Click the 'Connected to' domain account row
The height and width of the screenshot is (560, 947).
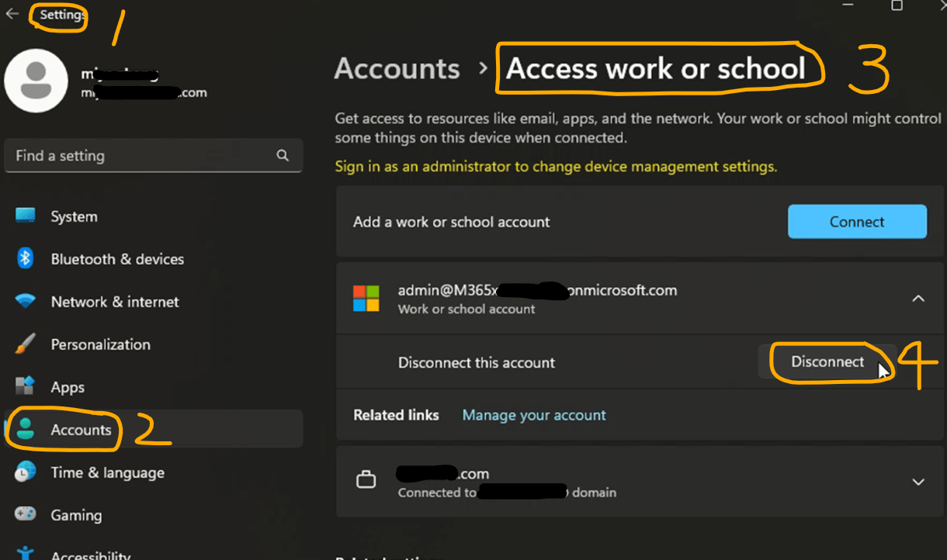coord(640,482)
